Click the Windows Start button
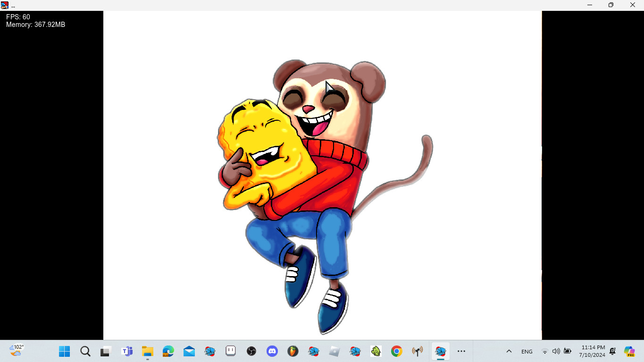This screenshot has height=362, width=644. tap(65, 351)
